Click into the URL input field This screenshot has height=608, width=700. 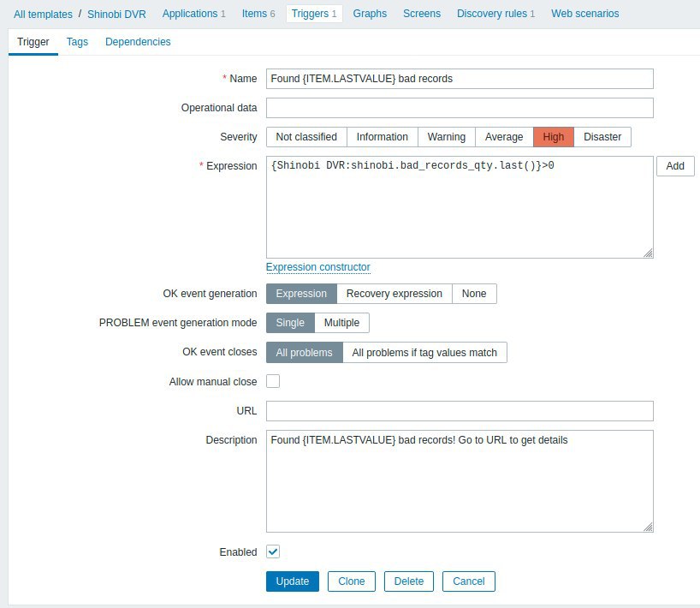460,411
